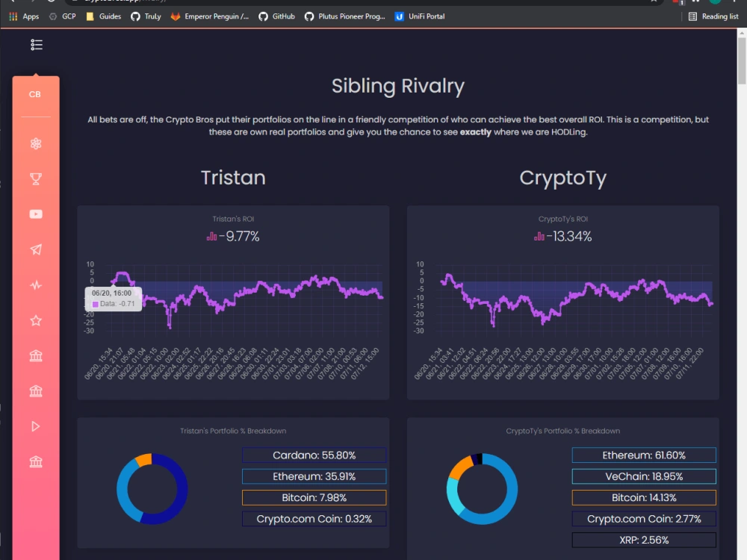The width and height of the screenshot is (747, 560).
Task: Click the Sibling Rivalry page heading
Action: 398,86
